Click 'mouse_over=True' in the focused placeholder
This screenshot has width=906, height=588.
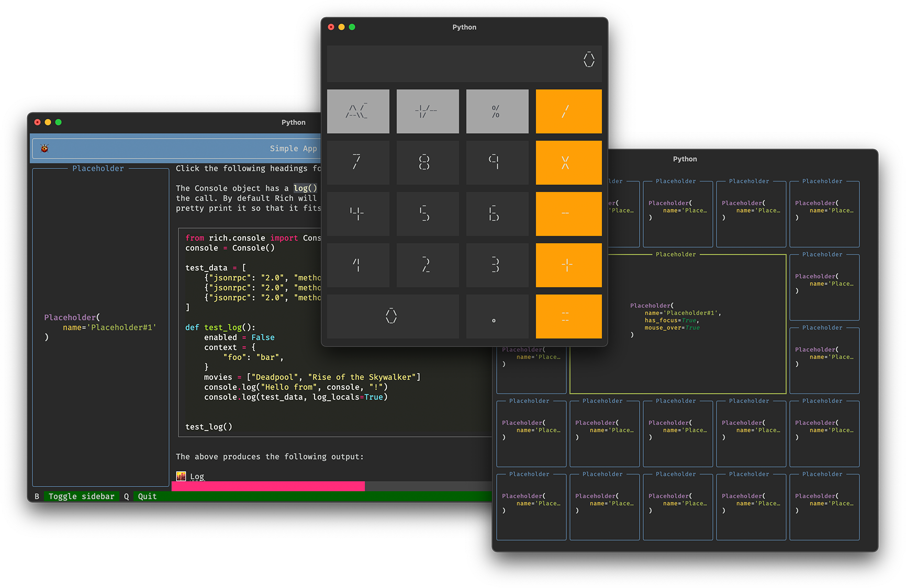(x=672, y=327)
